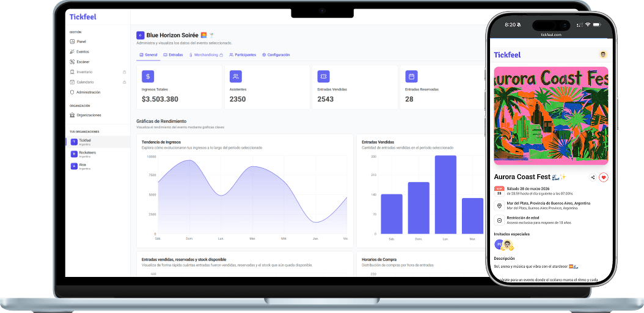Go to Eventos in the sidebar
644x313 pixels.
[82, 51]
